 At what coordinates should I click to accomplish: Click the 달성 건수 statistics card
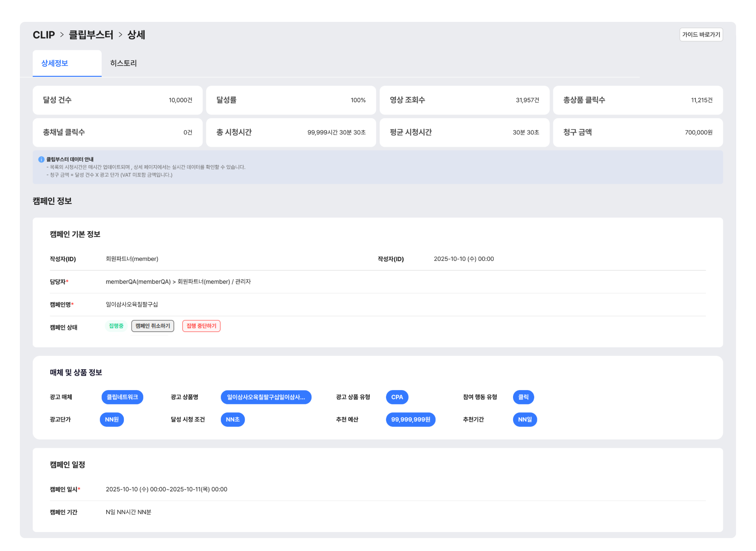tap(117, 100)
